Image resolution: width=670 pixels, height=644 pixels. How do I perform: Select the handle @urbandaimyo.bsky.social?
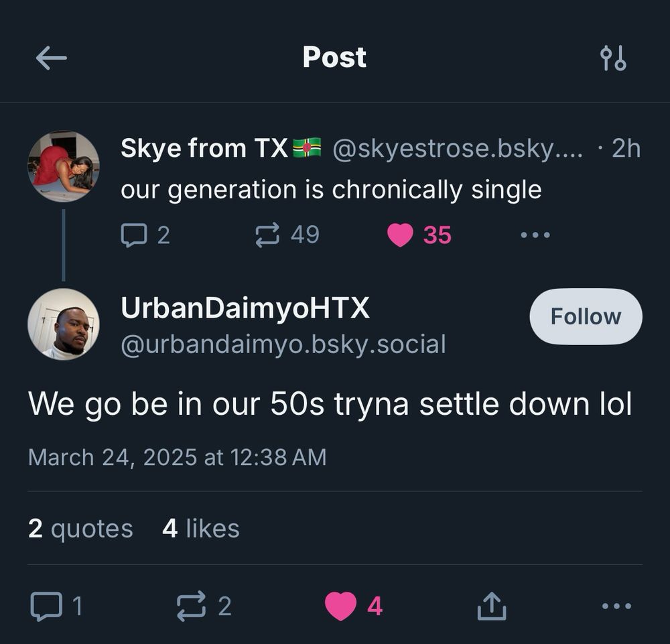(x=283, y=344)
